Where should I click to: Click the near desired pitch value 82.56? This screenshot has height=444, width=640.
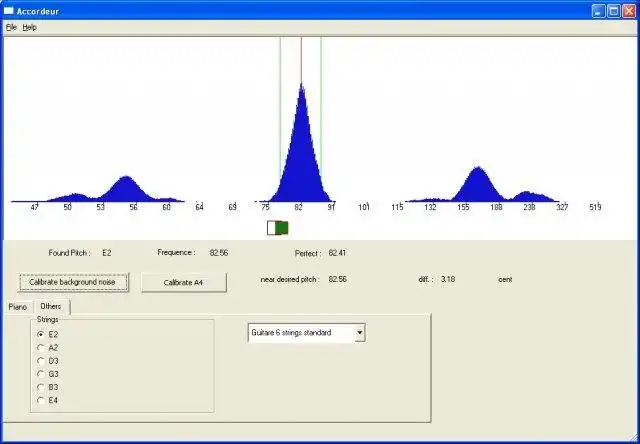pyautogui.click(x=338, y=280)
